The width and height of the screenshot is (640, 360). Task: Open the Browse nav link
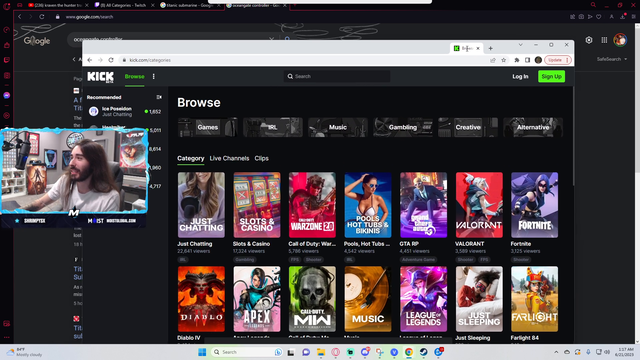tap(134, 76)
